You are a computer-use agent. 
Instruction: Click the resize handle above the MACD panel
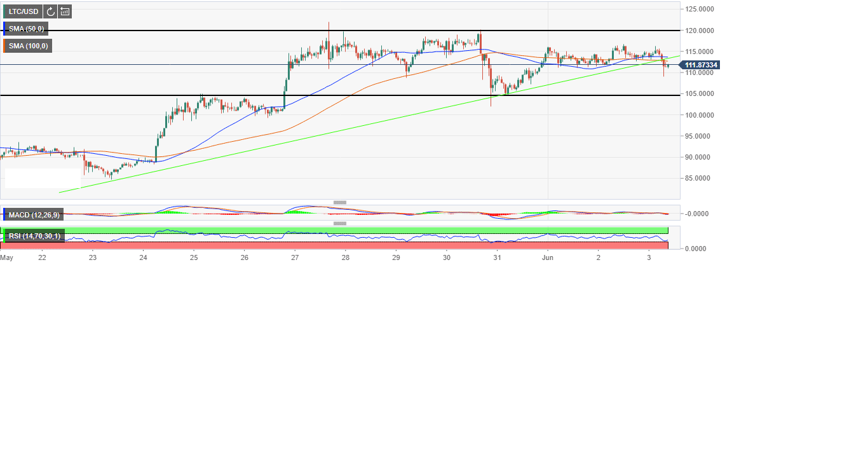tap(340, 203)
